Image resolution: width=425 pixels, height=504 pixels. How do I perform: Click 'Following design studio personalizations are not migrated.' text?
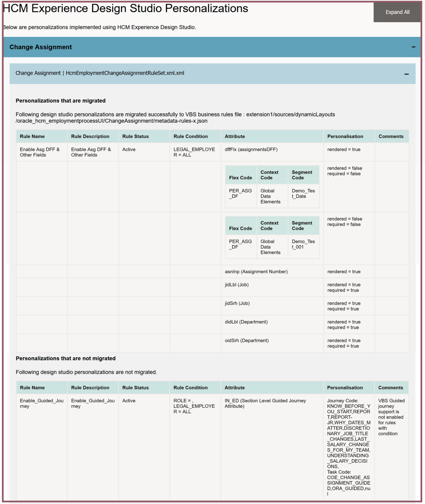(x=86, y=372)
